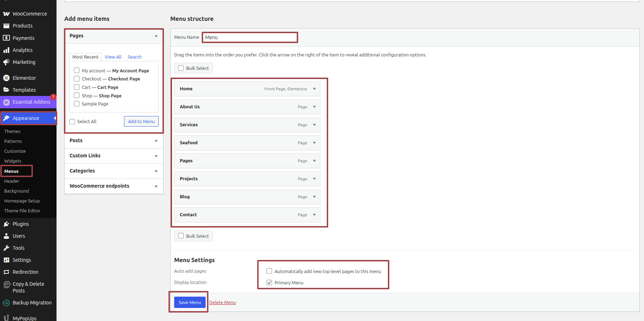Image resolution: width=644 pixels, height=321 pixels.
Task: Click the Save Menu button
Action: click(190, 302)
